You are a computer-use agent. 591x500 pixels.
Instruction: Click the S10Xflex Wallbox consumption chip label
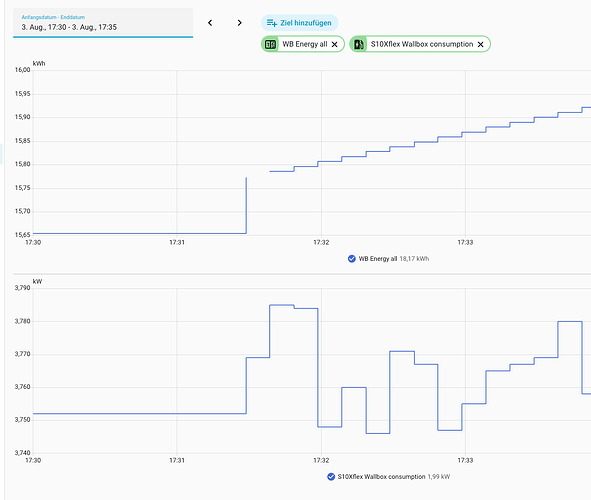[422, 44]
